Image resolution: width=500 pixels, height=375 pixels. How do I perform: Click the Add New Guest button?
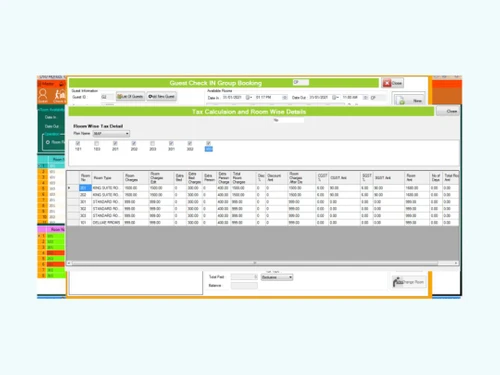point(162,97)
